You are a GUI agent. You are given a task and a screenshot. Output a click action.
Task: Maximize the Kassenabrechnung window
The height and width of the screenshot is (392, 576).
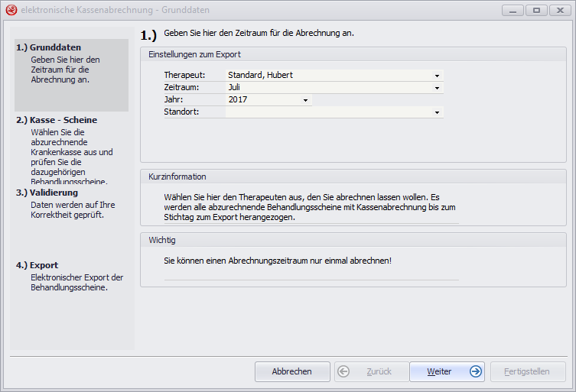tap(535, 10)
